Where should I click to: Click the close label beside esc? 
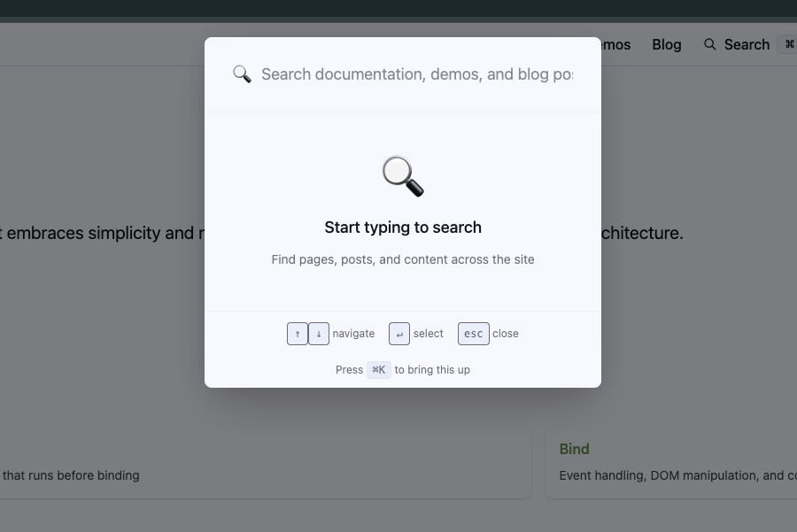(505, 334)
